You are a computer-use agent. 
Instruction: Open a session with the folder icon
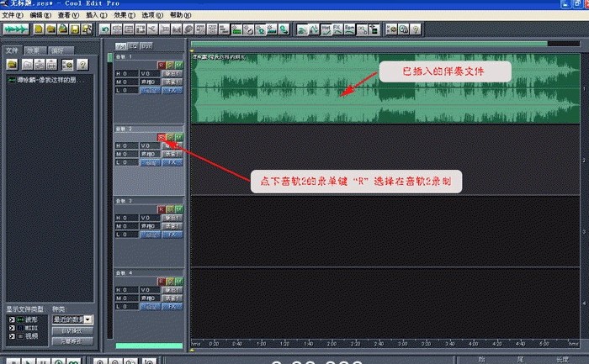point(51,29)
